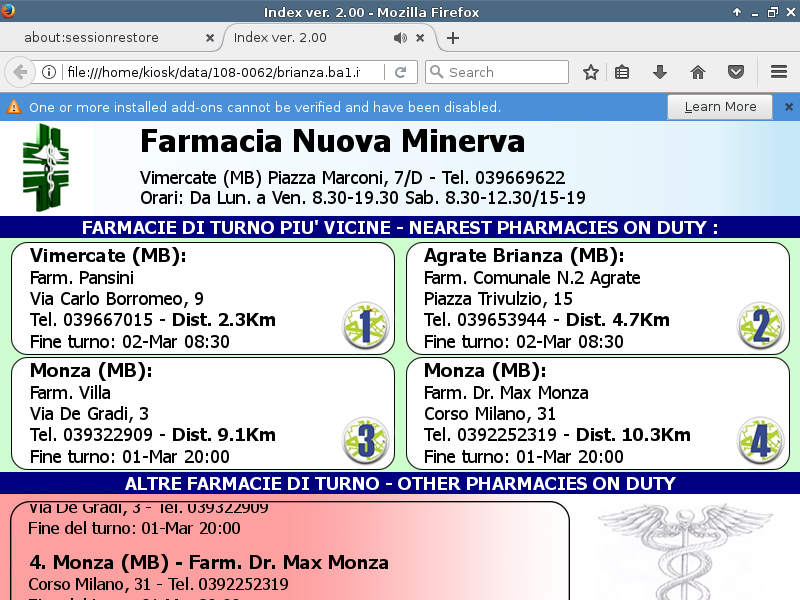Screen dimensions: 800x600
Task: Click the address bar URL field
Action: coord(220,72)
